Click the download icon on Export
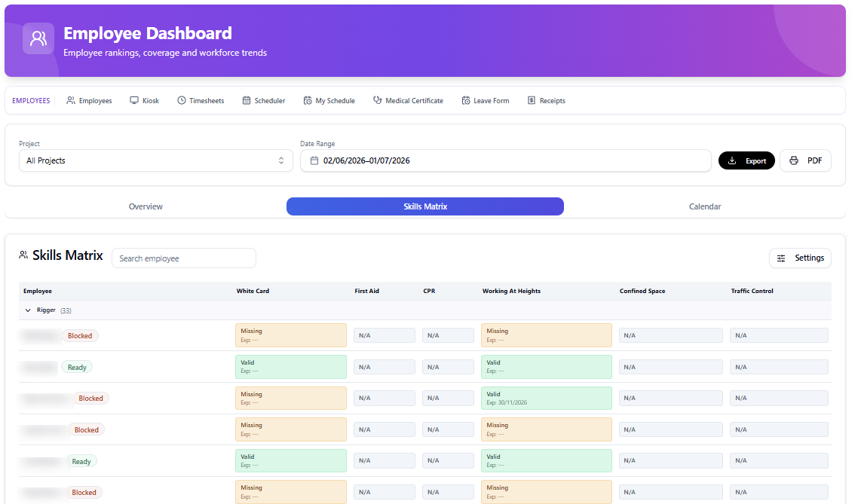Image resolution: width=858 pixels, height=504 pixels. [732, 160]
